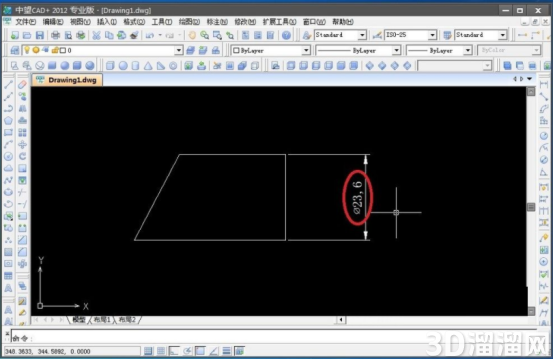Click the table style manager icon
554x360 pixels.
447,35
